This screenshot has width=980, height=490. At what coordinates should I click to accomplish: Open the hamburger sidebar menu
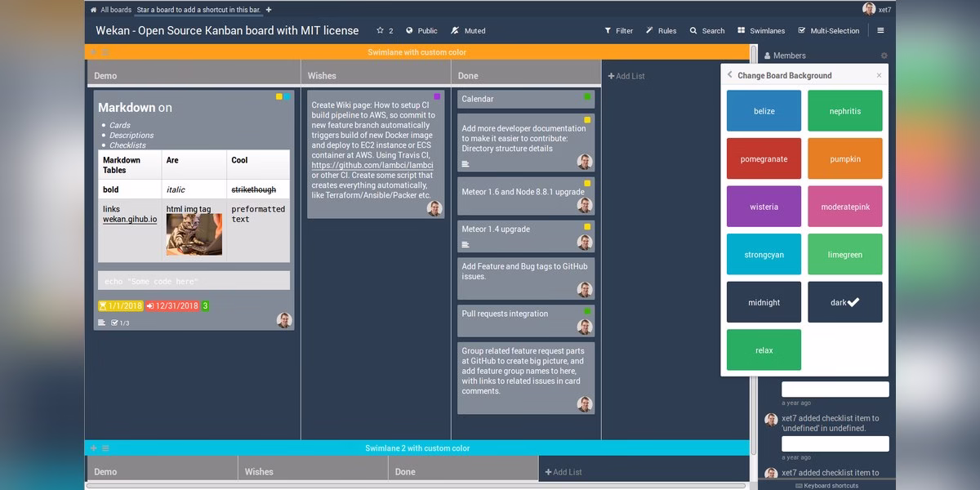pyautogui.click(x=880, y=30)
